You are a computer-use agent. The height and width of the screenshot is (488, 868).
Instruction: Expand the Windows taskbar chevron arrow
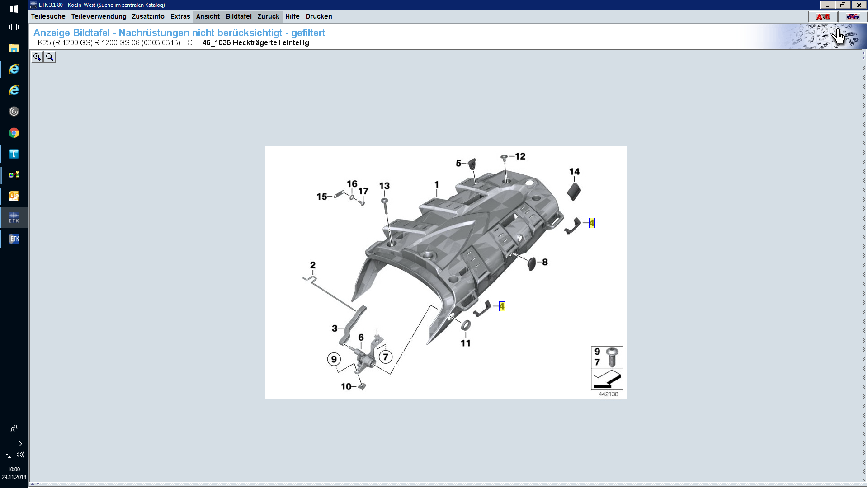[20, 444]
